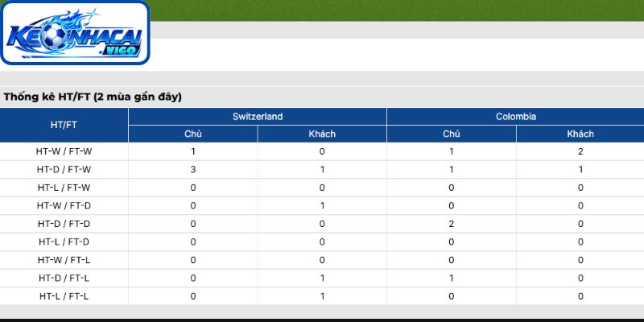The height and width of the screenshot is (322, 644).
Task: Select the HT-W / FT-L row label
Action: pyautogui.click(x=64, y=260)
